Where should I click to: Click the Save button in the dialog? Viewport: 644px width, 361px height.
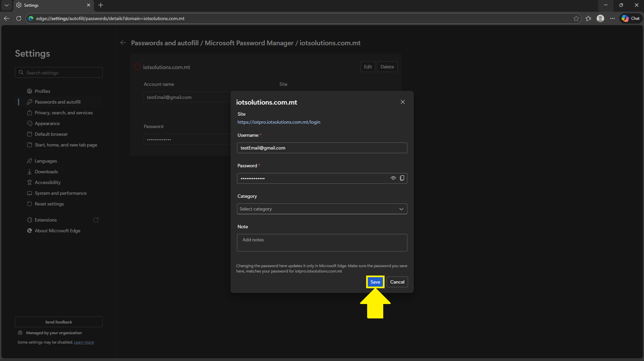point(375,282)
